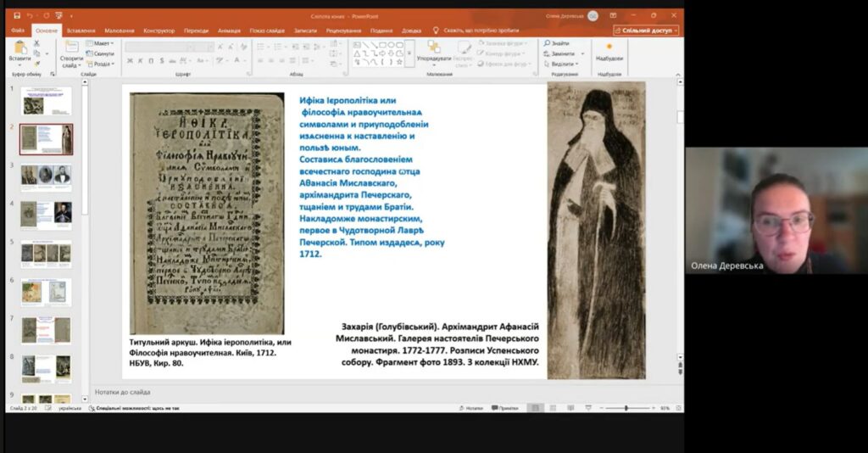Open the Надбудови add-ins
The height and width of the screenshot is (453, 868).
tap(609, 52)
